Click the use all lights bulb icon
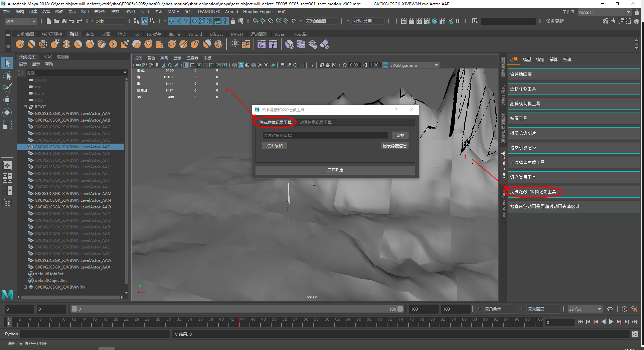Image resolution: width=644 pixels, height=350 pixels. click(266, 65)
